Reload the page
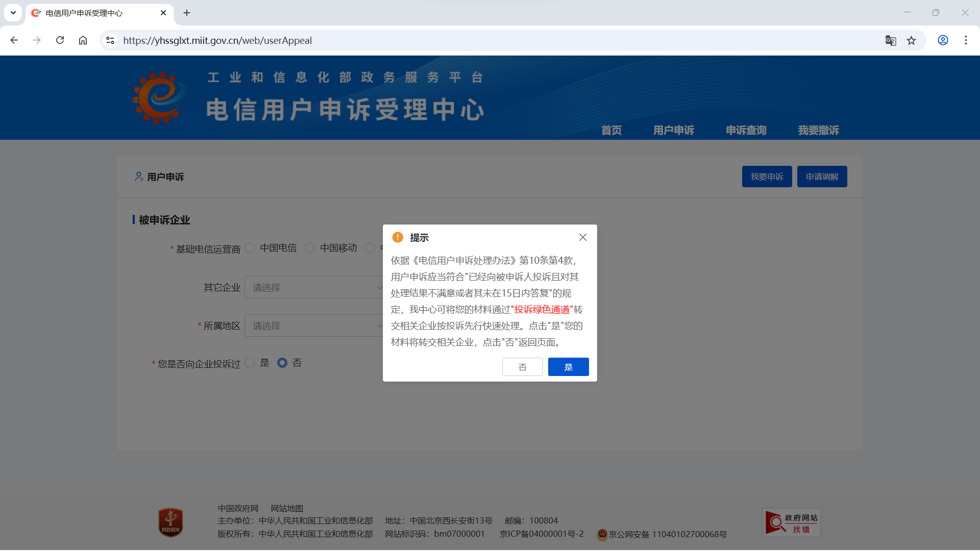The width and height of the screenshot is (980, 551). [60, 40]
